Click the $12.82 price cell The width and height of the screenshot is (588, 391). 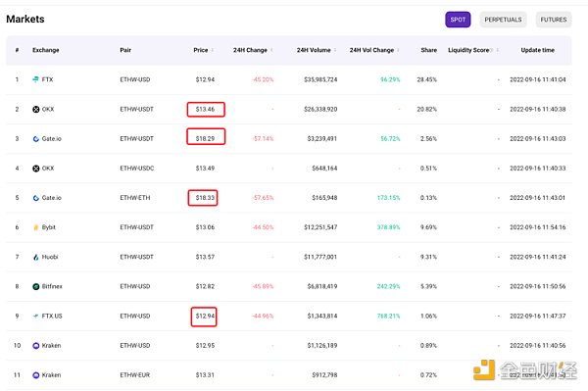click(x=205, y=286)
